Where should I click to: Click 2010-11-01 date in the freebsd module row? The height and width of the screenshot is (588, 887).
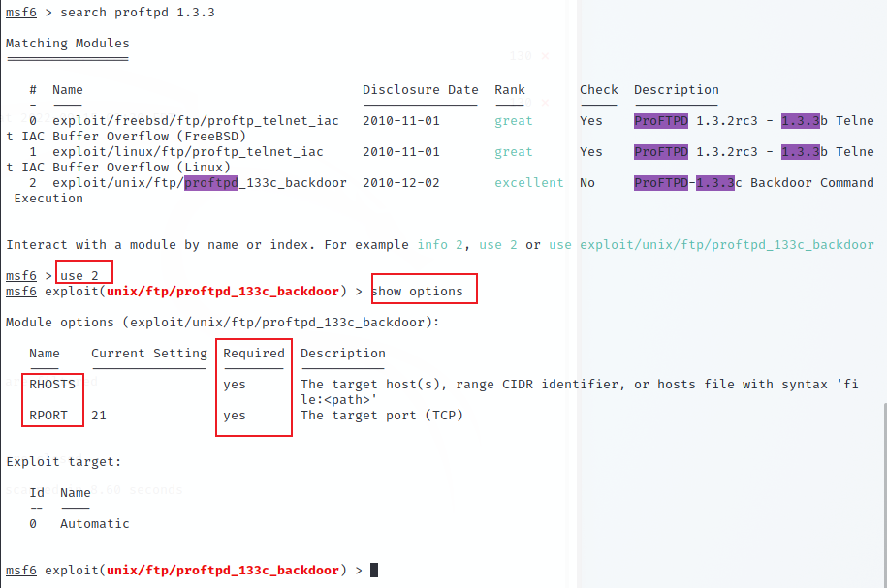[401, 121]
